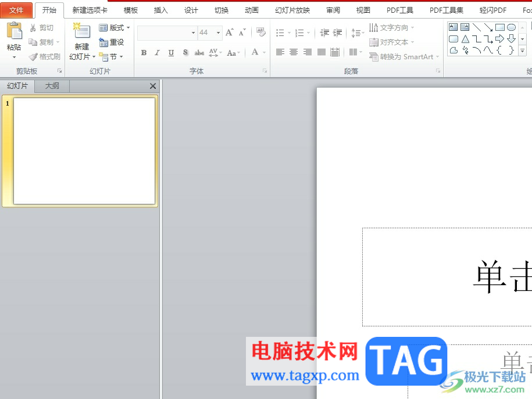The image size is (532, 399).
Task: Justify text alignment
Action: click(322, 52)
